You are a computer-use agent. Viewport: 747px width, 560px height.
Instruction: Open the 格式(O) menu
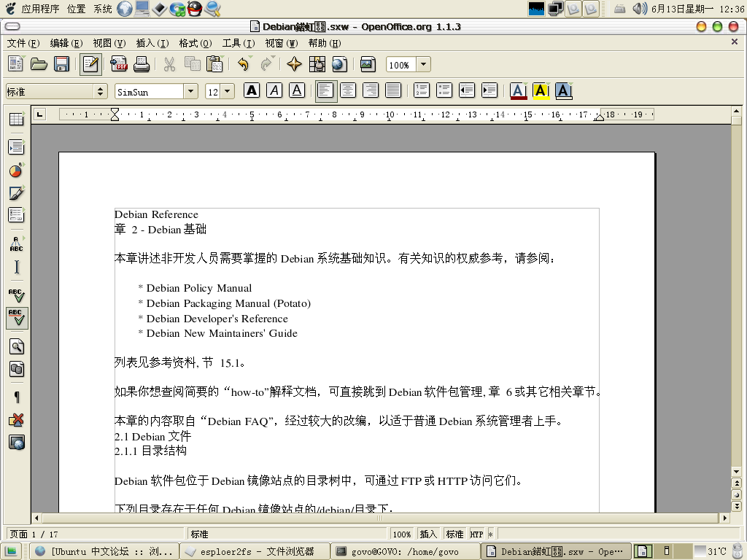196,43
